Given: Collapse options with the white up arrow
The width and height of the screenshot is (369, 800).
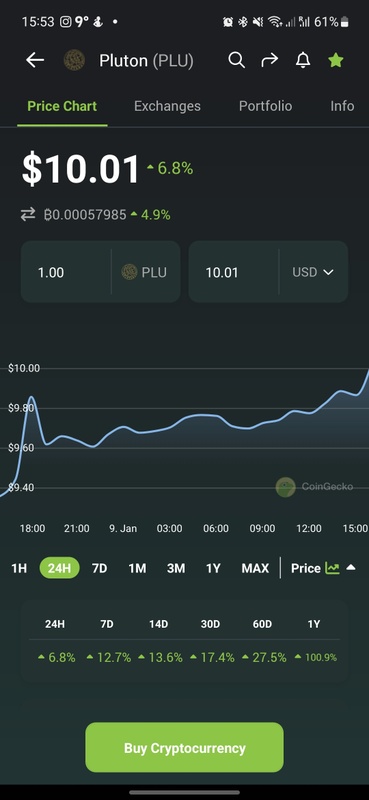Looking at the screenshot, I should [351, 568].
